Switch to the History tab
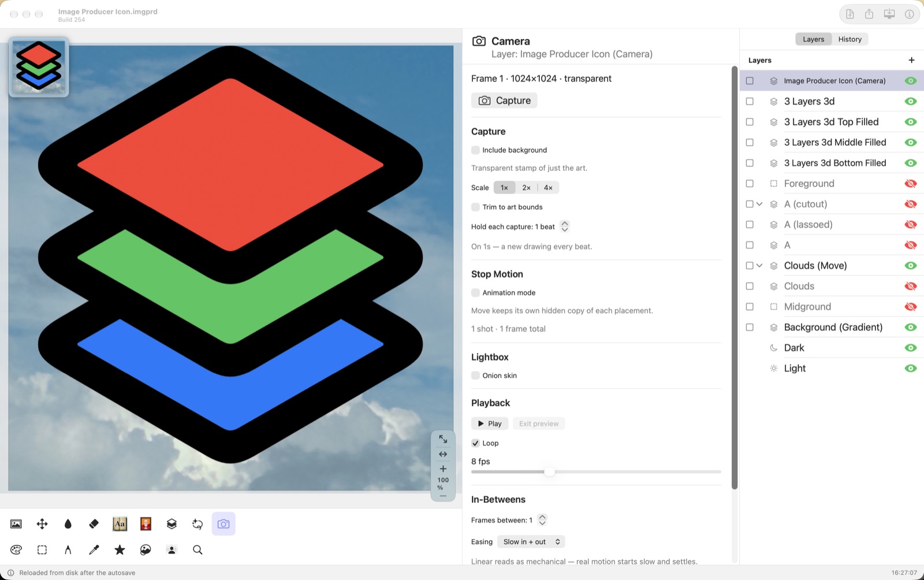 [x=850, y=39]
